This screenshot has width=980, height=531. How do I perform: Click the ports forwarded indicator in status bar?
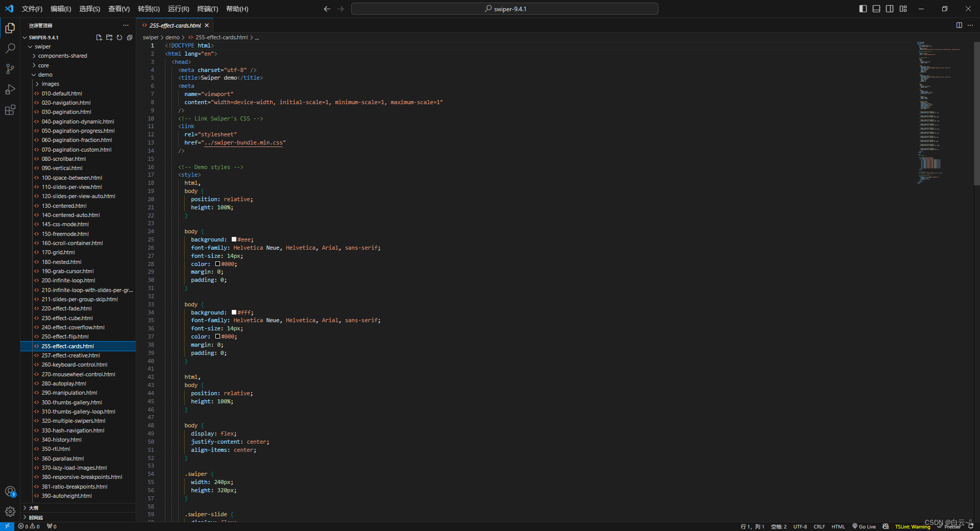pyautogui.click(x=52, y=526)
